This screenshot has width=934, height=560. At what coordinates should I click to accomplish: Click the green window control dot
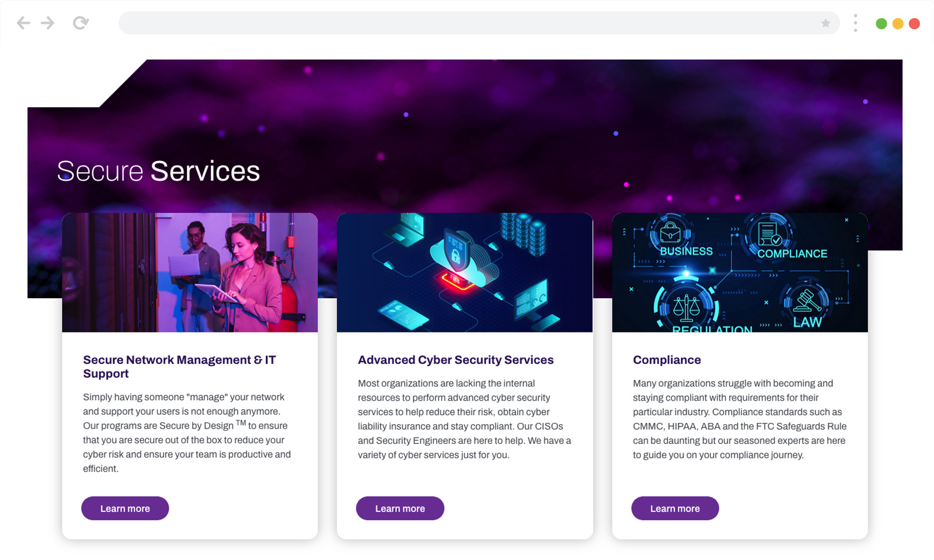[x=881, y=23]
